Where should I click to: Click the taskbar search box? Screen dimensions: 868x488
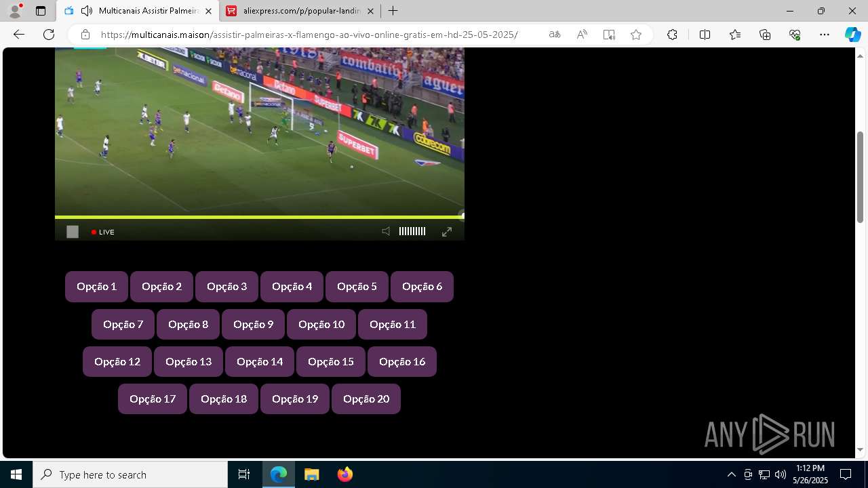[130, 474]
